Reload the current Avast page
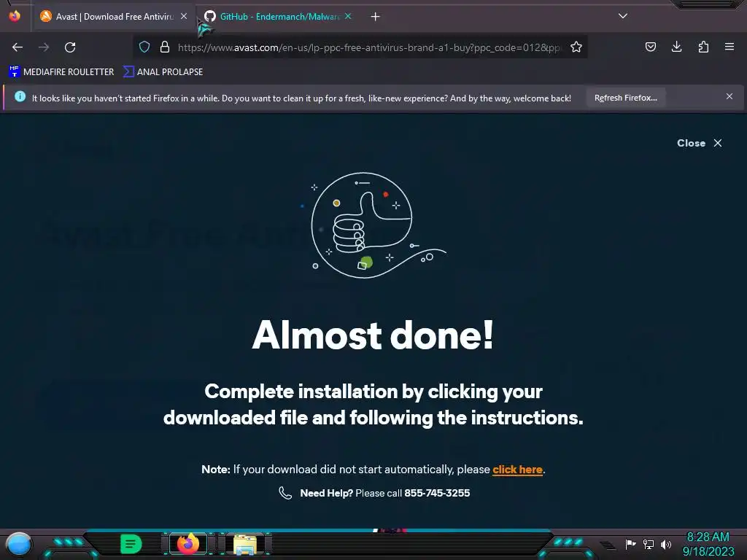Image resolution: width=747 pixels, height=560 pixels. coord(70,47)
